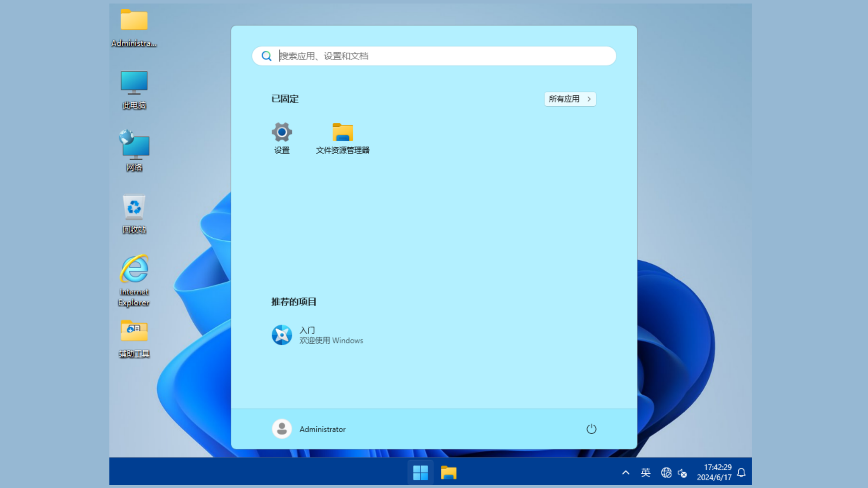Open File Explorer from the taskbar
The width and height of the screenshot is (868, 488).
coord(450,472)
